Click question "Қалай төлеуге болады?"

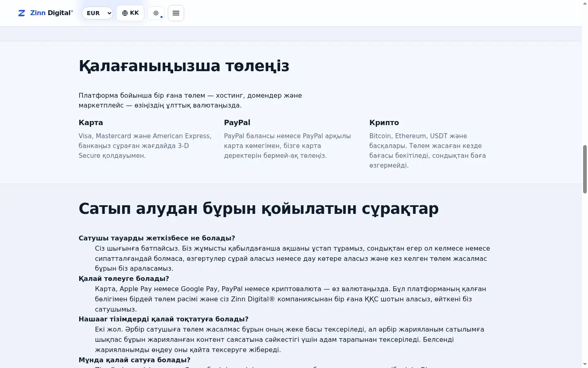(x=124, y=279)
